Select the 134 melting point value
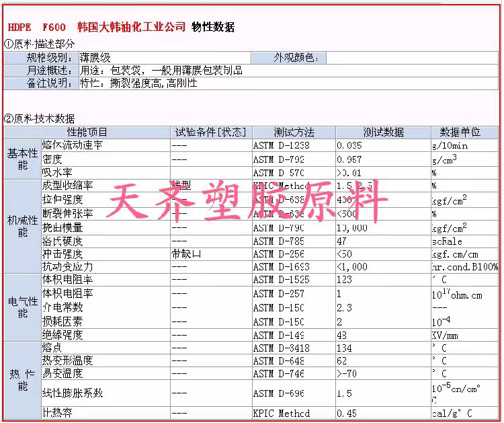The height and width of the screenshot is (423, 504). coord(344,348)
